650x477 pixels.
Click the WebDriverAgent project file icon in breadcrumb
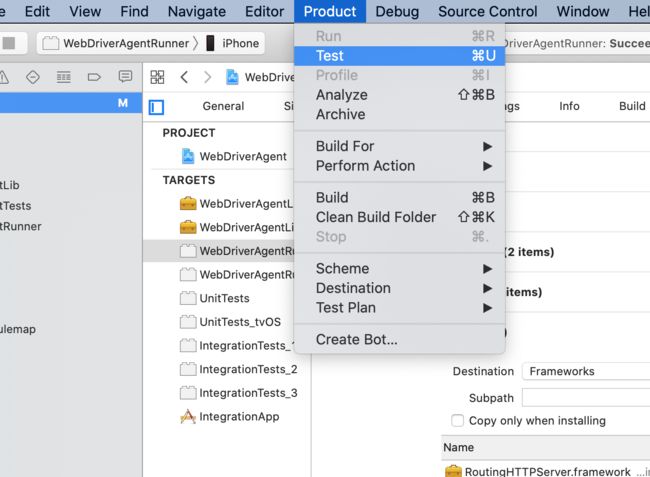pyautogui.click(x=232, y=77)
